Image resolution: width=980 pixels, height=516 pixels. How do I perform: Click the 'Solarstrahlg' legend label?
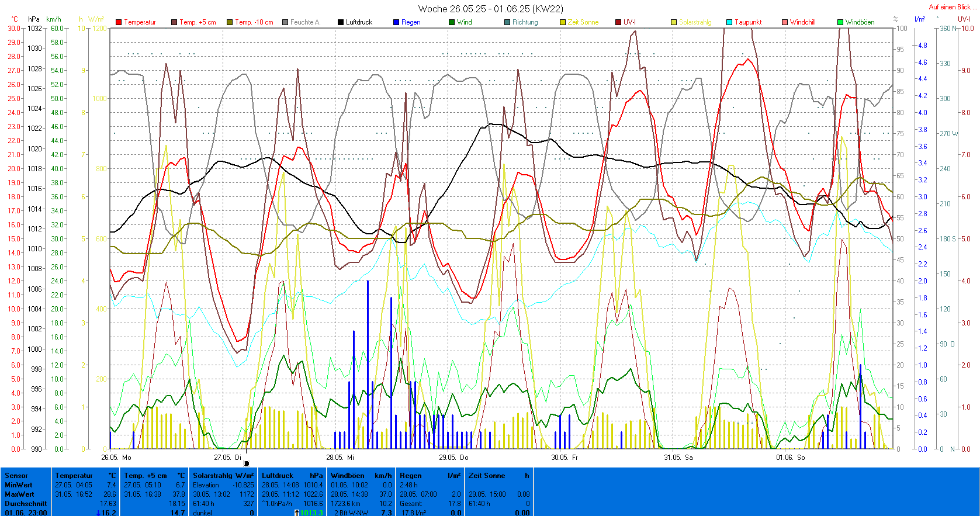point(695,22)
